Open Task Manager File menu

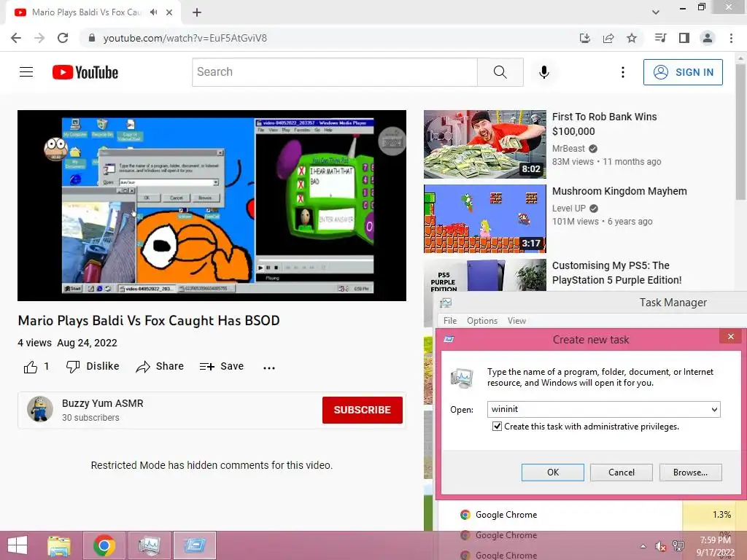click(449, 321)
